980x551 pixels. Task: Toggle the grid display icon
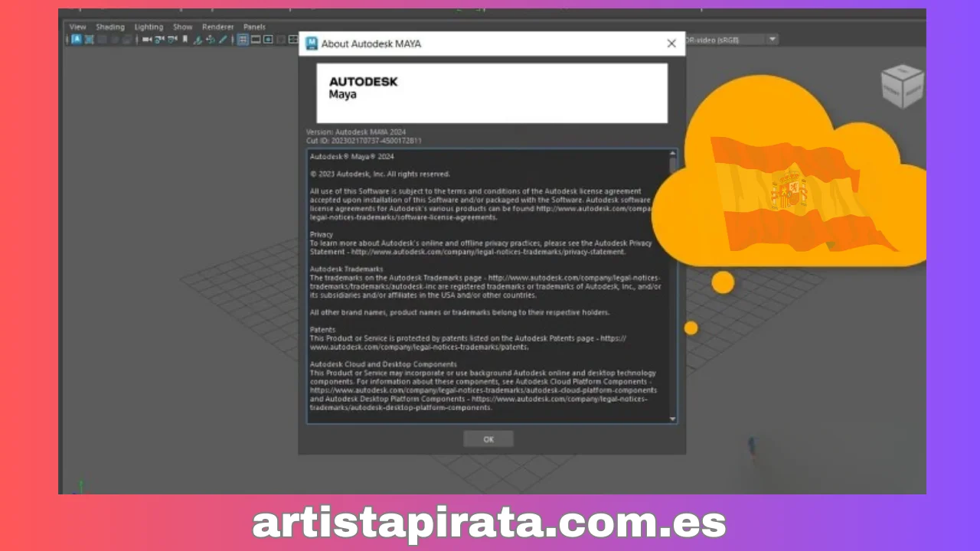242,40
